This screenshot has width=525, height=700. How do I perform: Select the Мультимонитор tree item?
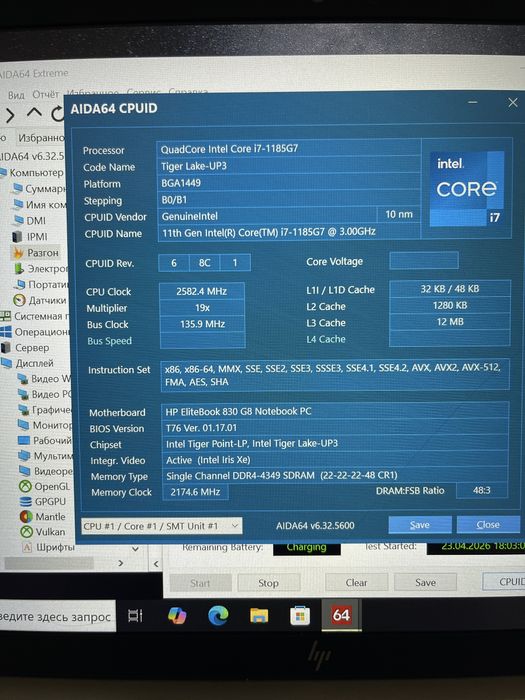53,456
